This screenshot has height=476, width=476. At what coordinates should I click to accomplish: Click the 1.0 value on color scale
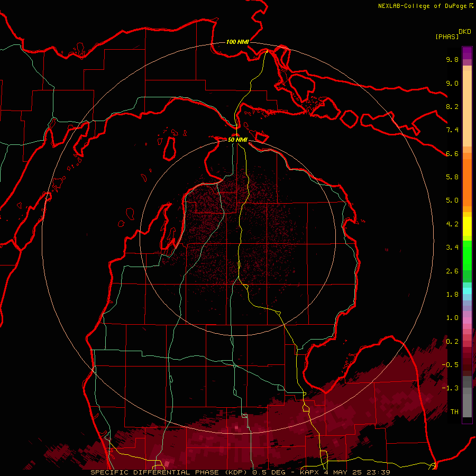point(452,318)
